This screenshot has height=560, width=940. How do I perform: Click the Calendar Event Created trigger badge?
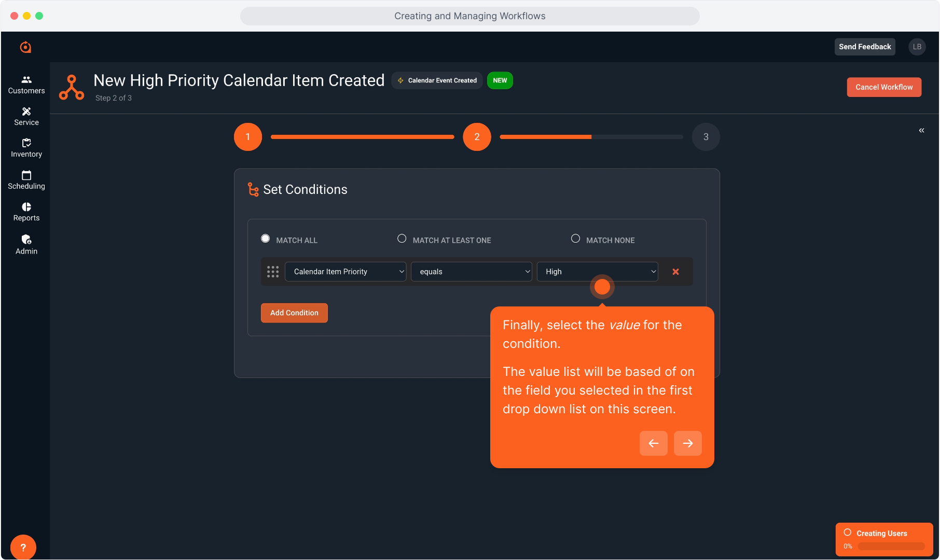point(437,80)
